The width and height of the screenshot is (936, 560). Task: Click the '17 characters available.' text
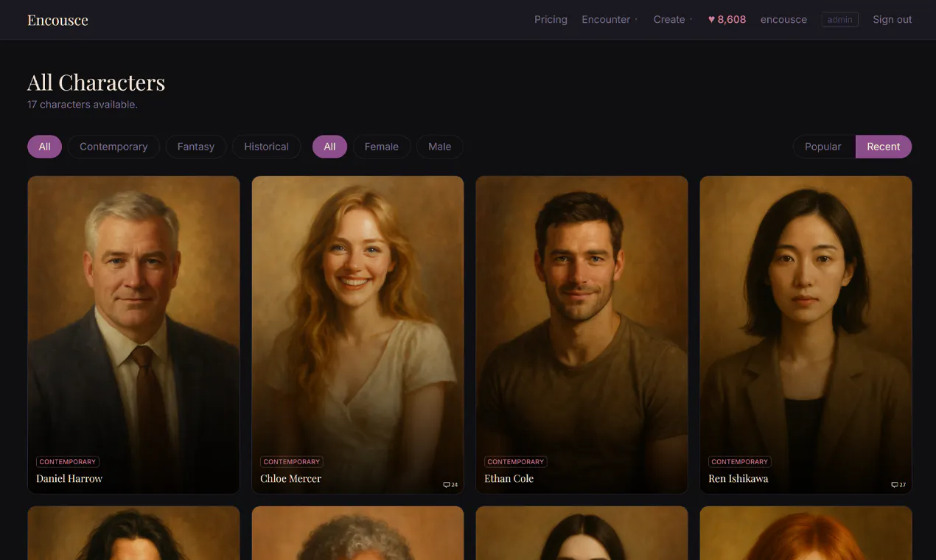coord(83,105)
